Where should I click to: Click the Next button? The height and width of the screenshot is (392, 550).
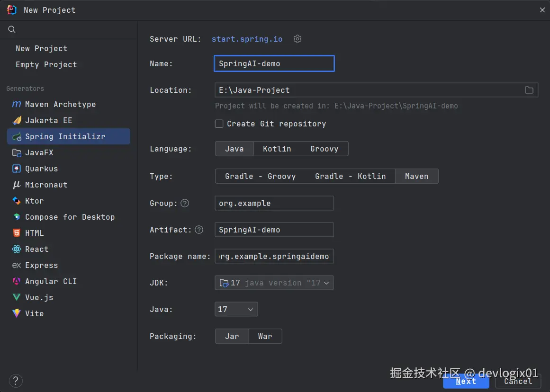(466, 382)
